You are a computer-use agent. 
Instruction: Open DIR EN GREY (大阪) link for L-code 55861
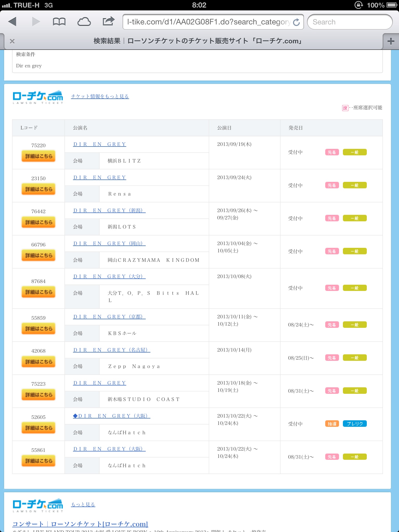[x=109, y=449]
